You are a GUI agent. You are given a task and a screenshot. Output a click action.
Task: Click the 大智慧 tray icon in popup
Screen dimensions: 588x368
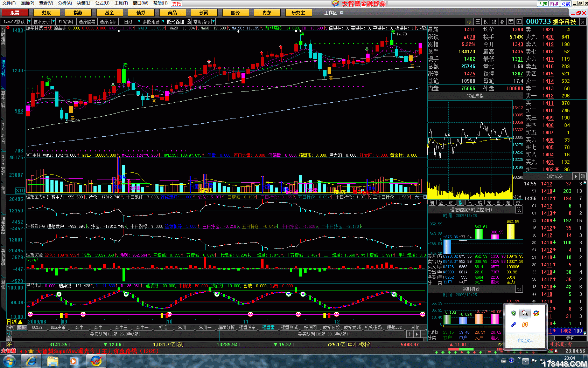click(x=536, y=313)
